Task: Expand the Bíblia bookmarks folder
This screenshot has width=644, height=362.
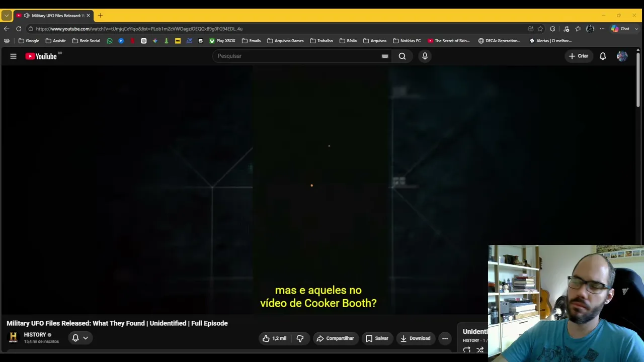Action: [x=348, y=41]
